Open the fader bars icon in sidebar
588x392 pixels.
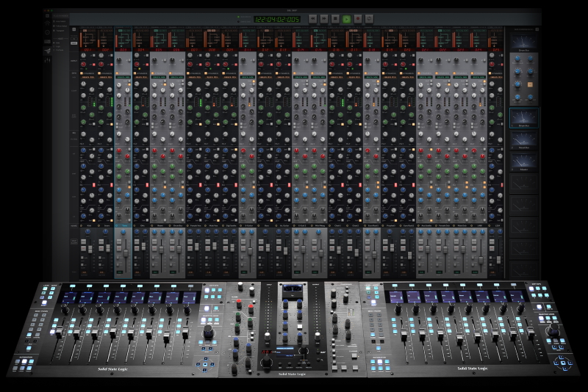(x=47, y=60)
